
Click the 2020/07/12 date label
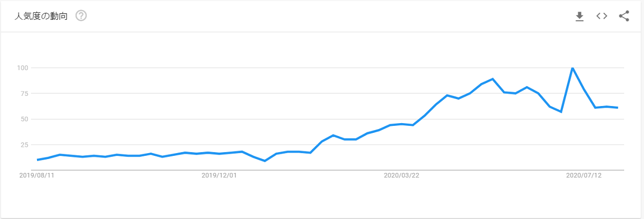click(584, 175)
